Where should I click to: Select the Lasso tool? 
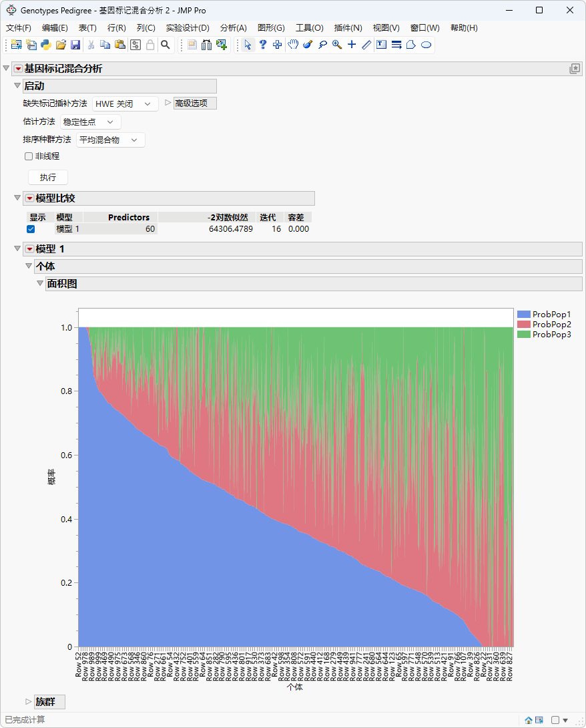click(x=322, y=45)
